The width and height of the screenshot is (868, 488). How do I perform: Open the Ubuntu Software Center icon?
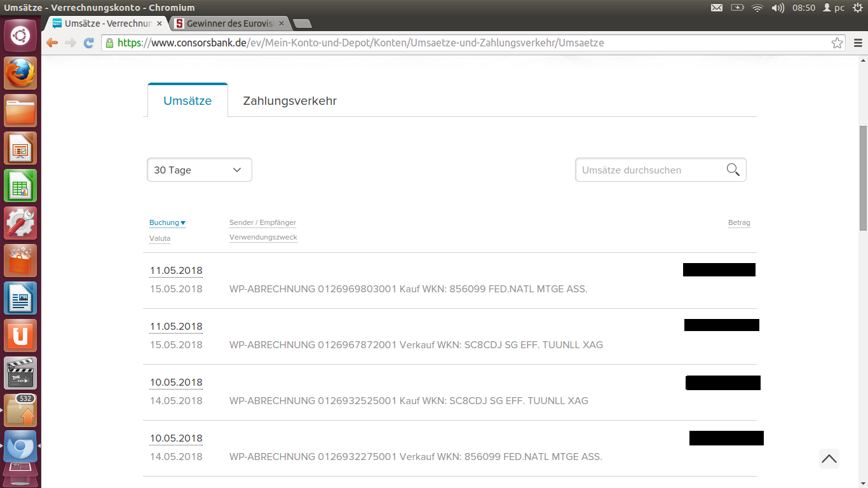[x=20, y=261]
